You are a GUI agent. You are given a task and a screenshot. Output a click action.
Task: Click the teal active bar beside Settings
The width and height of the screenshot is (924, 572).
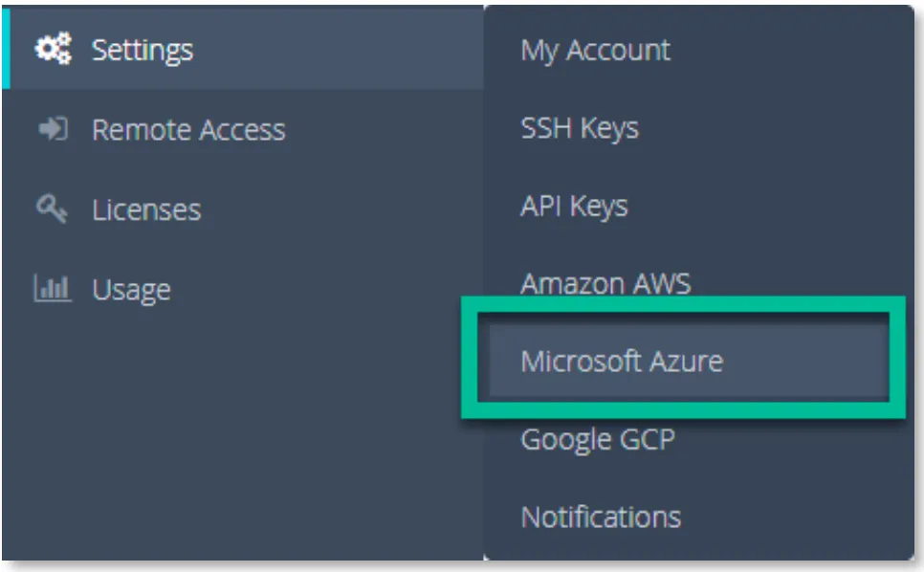point(6,49)
